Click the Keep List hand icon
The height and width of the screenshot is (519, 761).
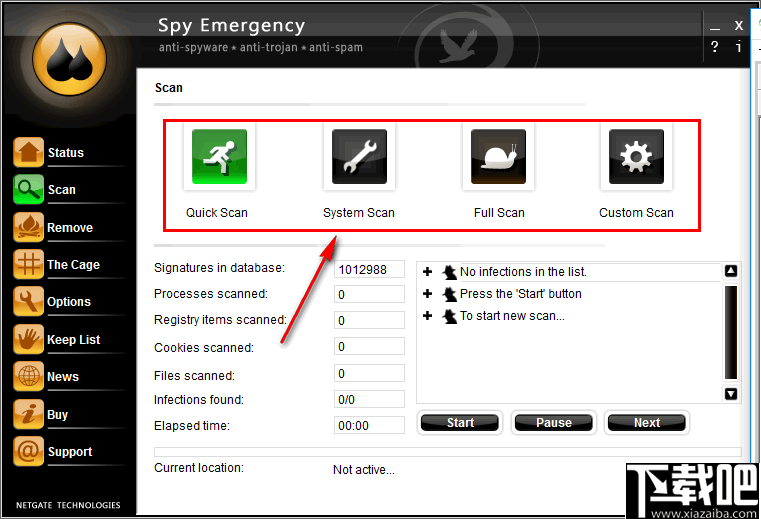coord(29,339)
